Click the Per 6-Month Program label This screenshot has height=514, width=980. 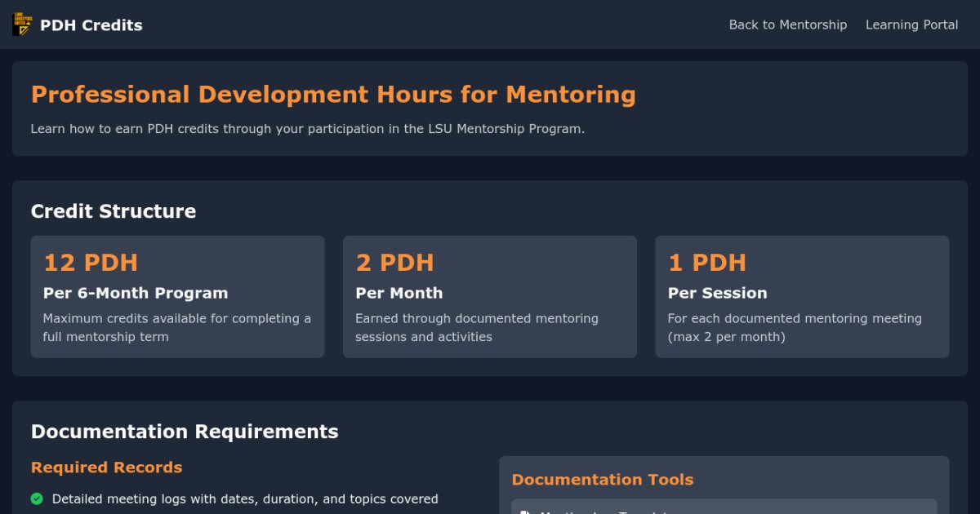(x=135, y=293)
